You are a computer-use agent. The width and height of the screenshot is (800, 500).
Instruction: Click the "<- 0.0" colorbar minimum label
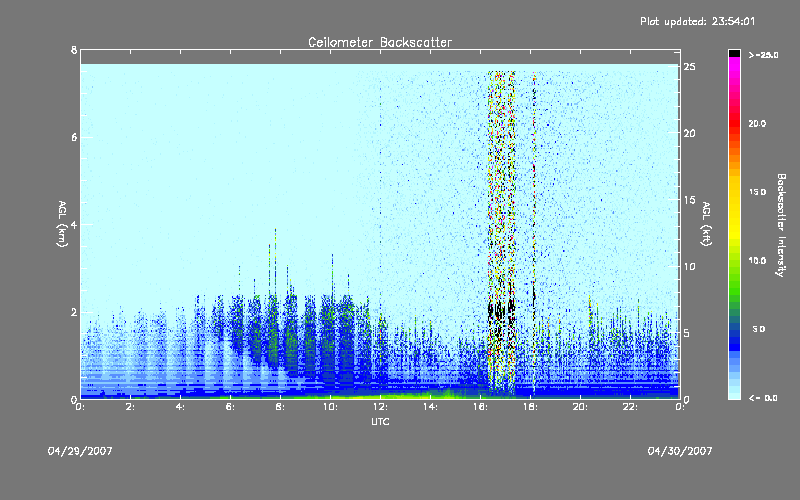(x=763, y=398)
